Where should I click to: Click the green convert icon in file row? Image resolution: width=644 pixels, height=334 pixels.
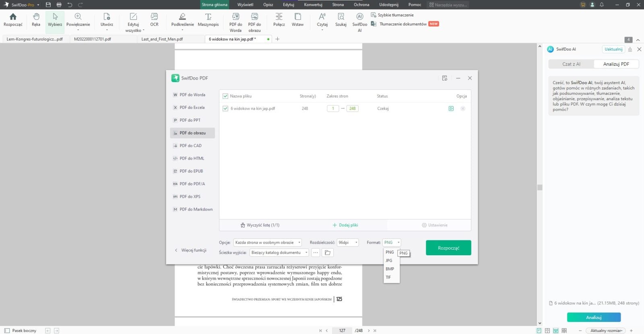pyautogui.click(x=451, y=109)
